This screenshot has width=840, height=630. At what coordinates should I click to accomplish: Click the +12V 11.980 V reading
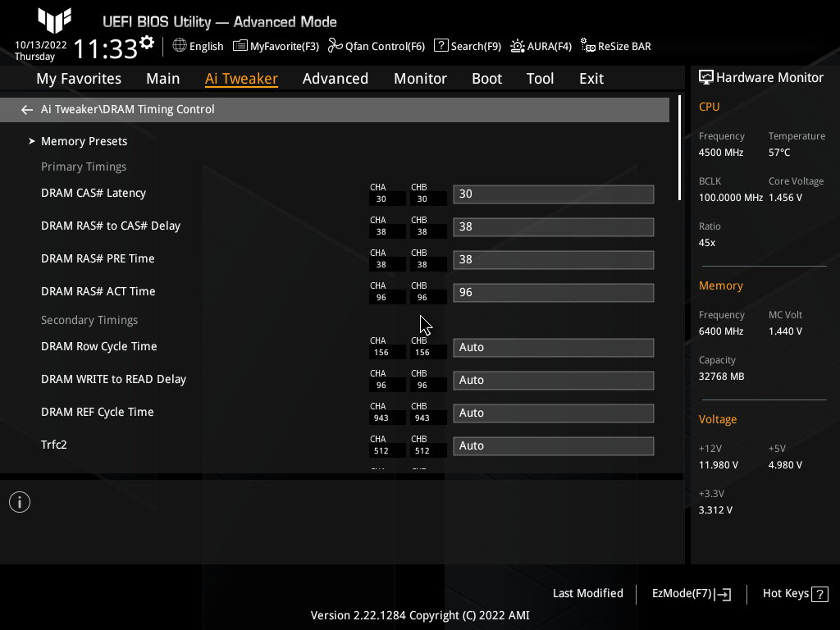(719, 465)
